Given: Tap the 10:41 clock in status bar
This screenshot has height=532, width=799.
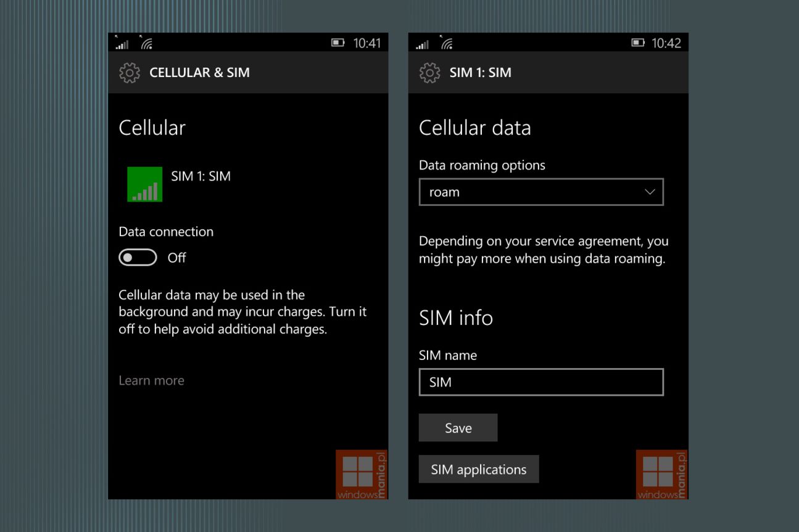Looking at the screenshot, I should point(366,43).
